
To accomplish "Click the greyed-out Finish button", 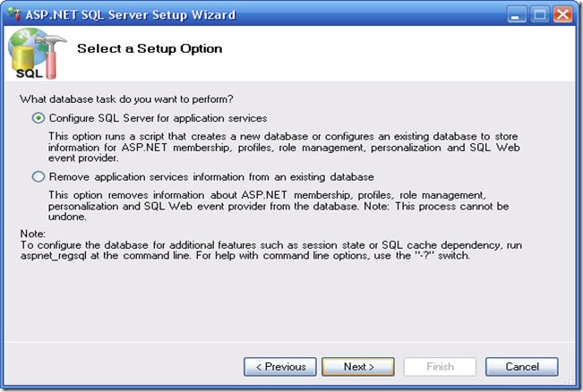I will (440, 367).
